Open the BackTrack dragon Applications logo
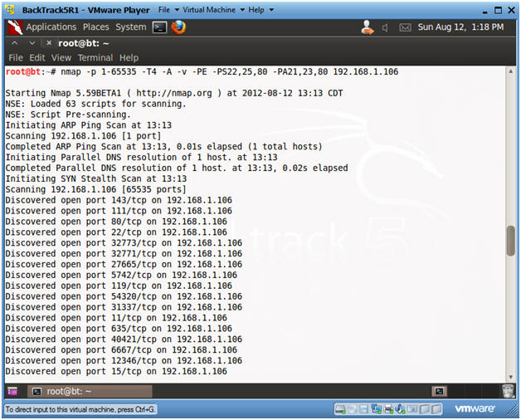The width and height of the screenshot is (521, 420). point(15,27)
